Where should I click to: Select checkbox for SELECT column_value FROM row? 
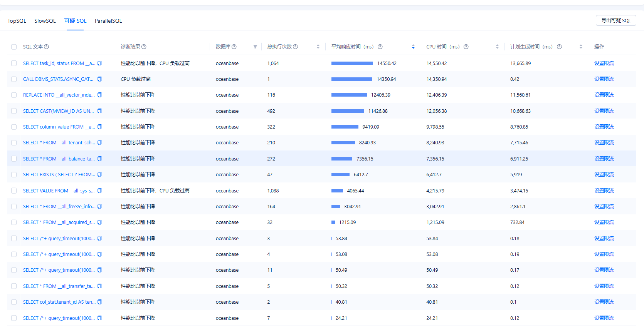(14, 127)
